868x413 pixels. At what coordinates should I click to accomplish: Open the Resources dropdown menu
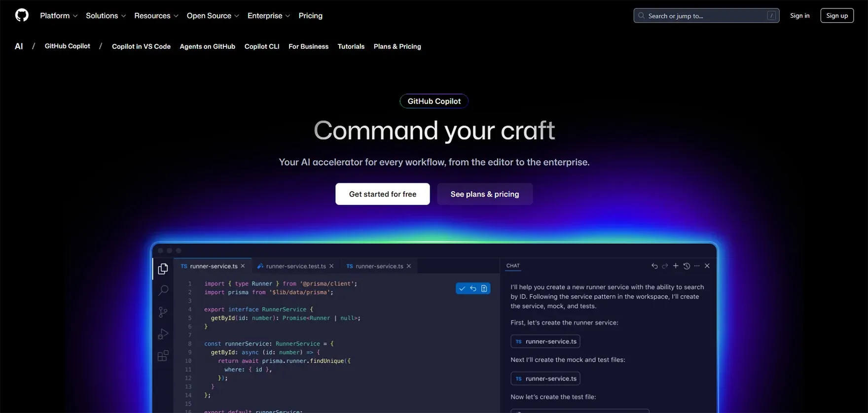[x=156, y=16]
